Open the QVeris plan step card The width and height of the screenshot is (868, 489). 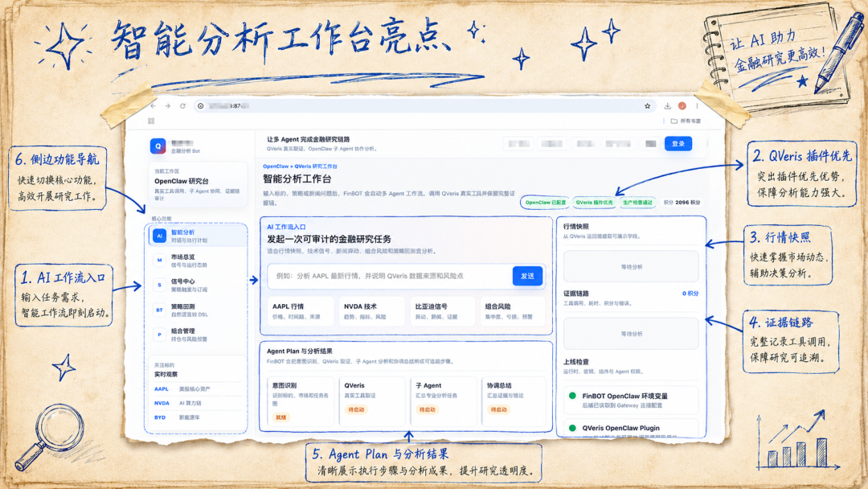371,401
